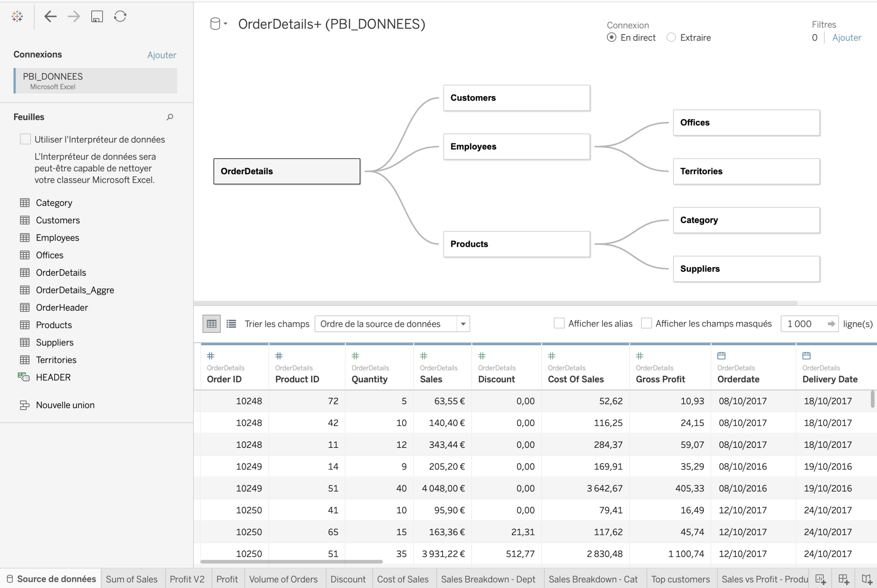
Task: Click the canvas horizontal scrollbar
Action: point(496,303)
